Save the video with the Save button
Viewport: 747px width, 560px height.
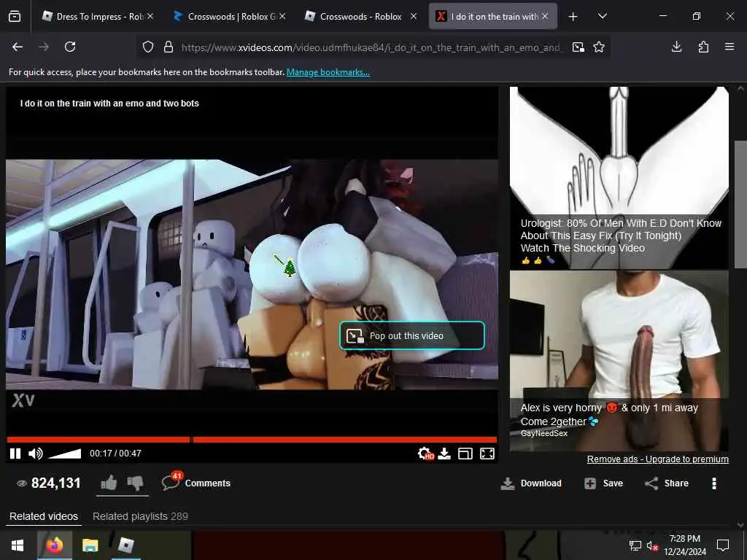603,483
